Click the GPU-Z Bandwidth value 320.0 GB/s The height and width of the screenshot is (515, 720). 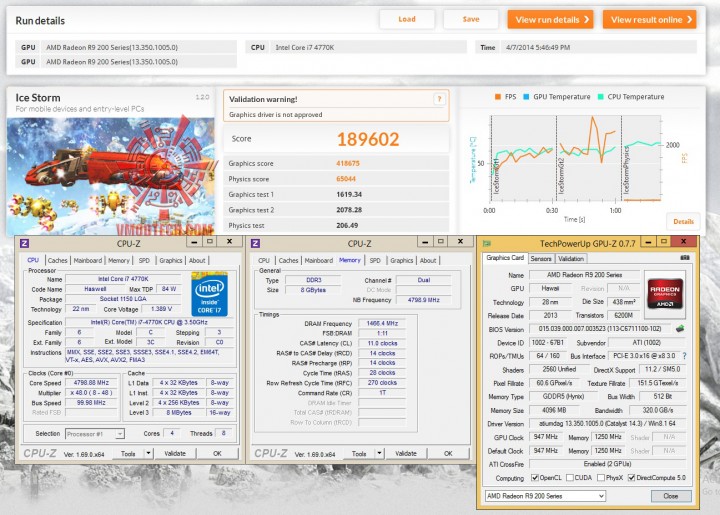point(657,410)
